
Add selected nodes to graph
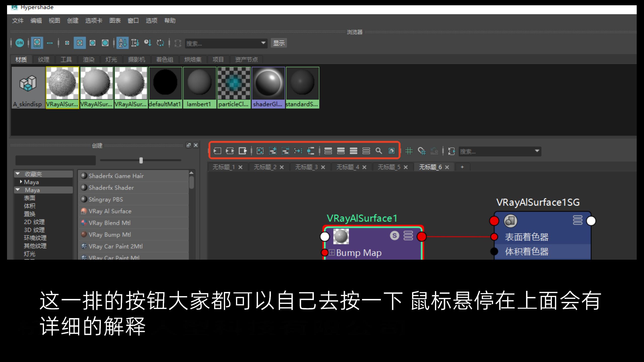coord(273,151)
